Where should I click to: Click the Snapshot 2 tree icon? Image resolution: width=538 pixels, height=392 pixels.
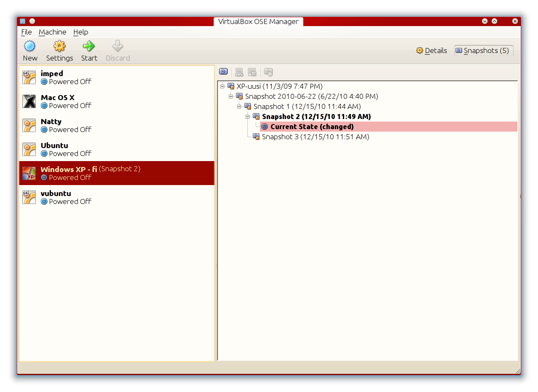[x=256, y=117]
